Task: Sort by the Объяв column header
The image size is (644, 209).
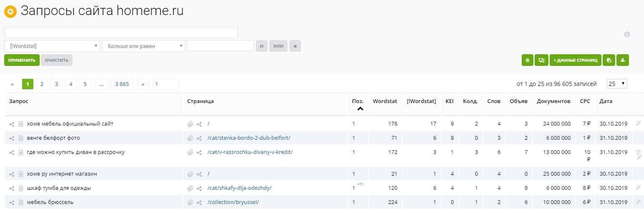Action: [x=519, y=101]
